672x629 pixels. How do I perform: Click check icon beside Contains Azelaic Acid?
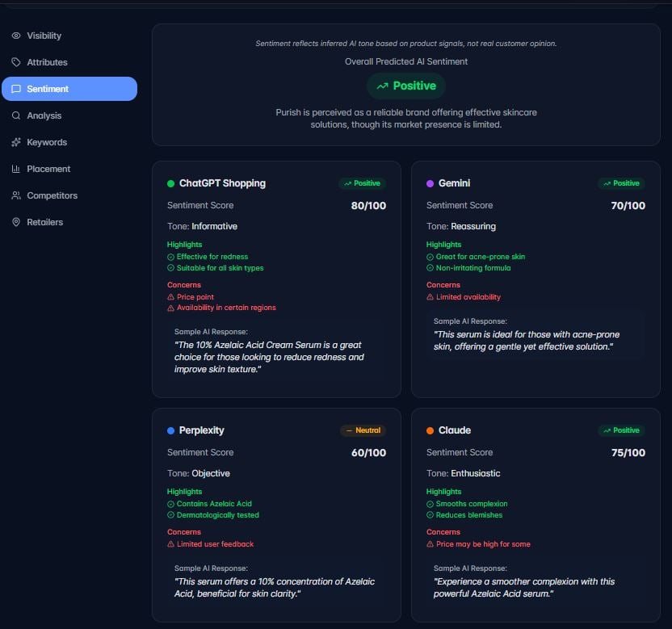170,505
